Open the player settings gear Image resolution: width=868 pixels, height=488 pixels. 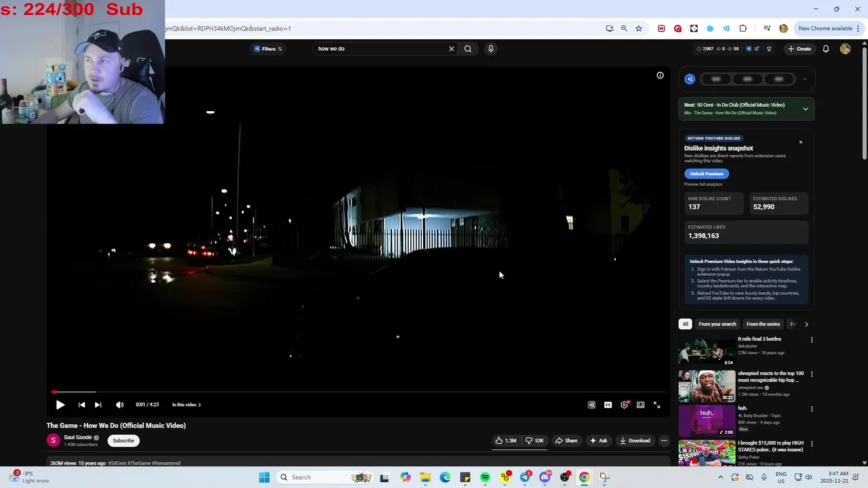point(625,405)
